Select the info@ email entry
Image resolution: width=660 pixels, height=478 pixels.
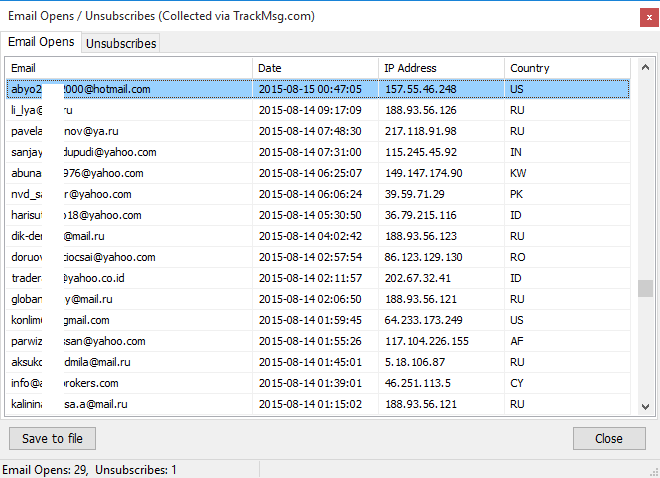[x=64, y=383]
